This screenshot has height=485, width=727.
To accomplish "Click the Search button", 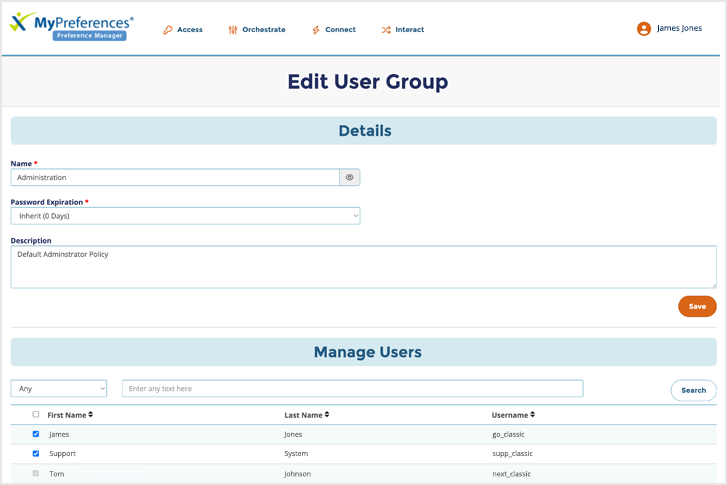I will 693,390.
